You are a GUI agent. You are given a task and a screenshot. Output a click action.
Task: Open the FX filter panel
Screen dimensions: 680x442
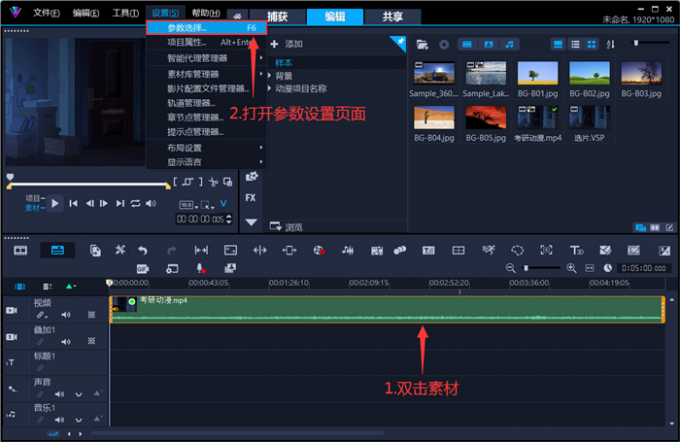251,198
